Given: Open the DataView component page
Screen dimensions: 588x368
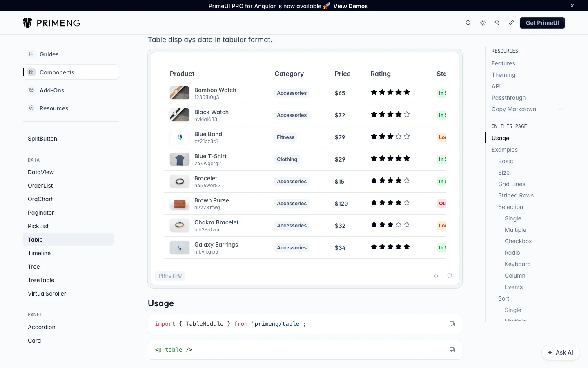Looking at the screenshot, I should 41,172.
